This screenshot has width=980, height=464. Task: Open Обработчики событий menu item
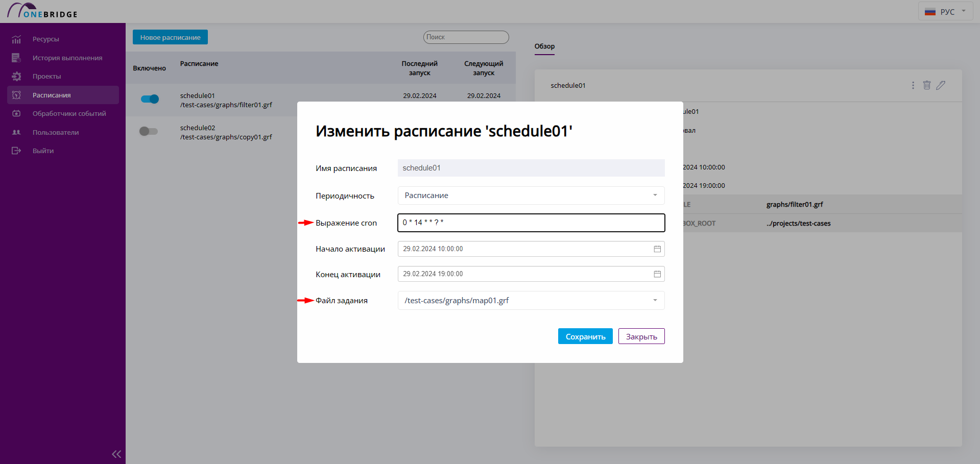pos(69,113)
